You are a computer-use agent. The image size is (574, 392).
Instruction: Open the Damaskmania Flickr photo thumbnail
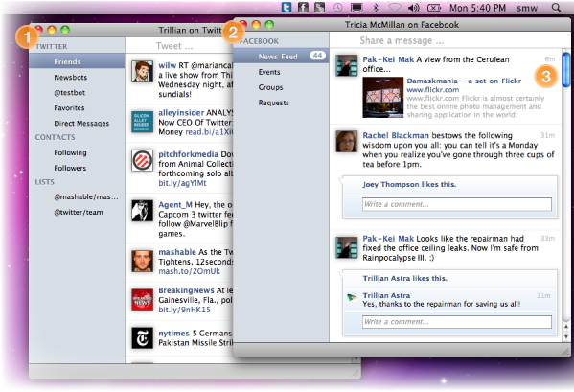click(x=382, y=98)
